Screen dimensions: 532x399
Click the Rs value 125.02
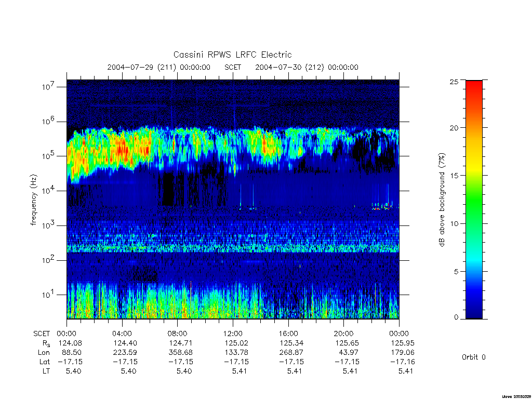(233, 343)
